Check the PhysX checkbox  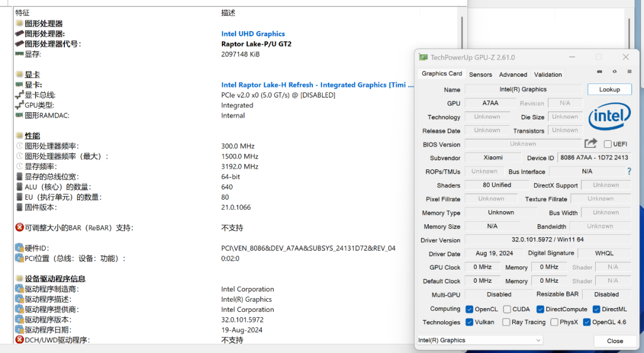click(554, 322)
